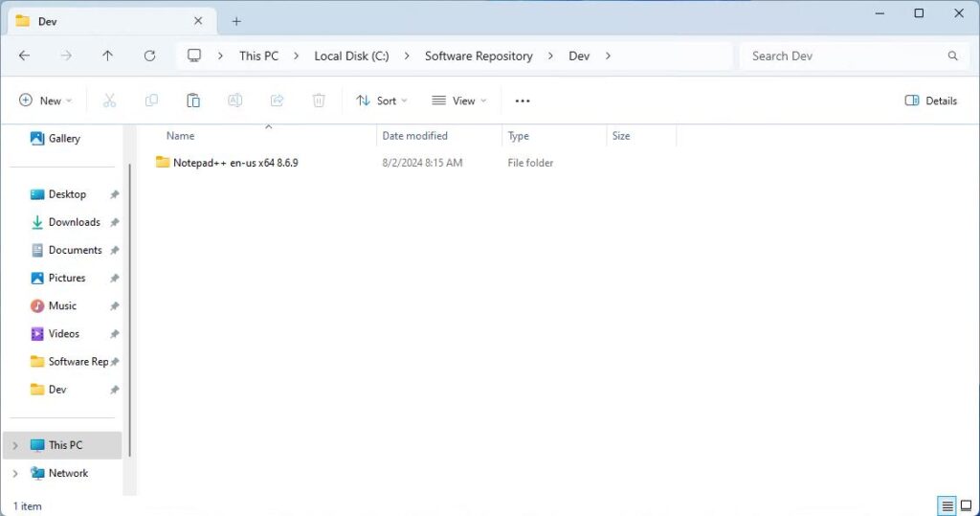Click the pin icon next to Downloads
Screen dimensions: 980x516
click(115, 222)
